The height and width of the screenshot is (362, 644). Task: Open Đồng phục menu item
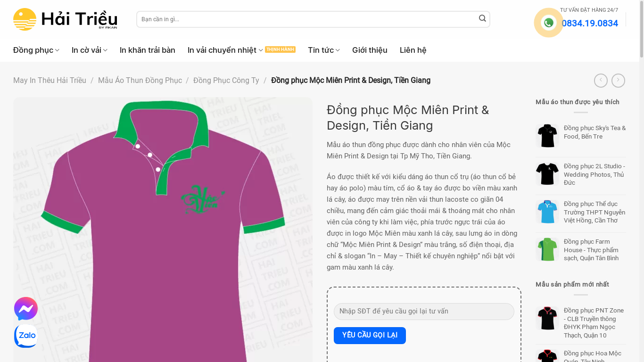tap(33, 50)
